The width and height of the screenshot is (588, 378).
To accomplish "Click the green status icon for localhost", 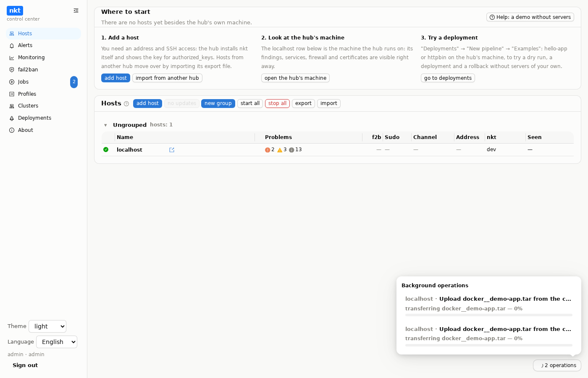I will 106,150.
